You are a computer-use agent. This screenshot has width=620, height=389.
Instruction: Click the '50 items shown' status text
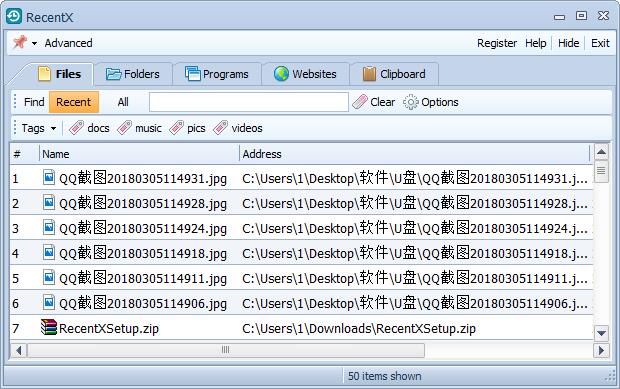385,376
